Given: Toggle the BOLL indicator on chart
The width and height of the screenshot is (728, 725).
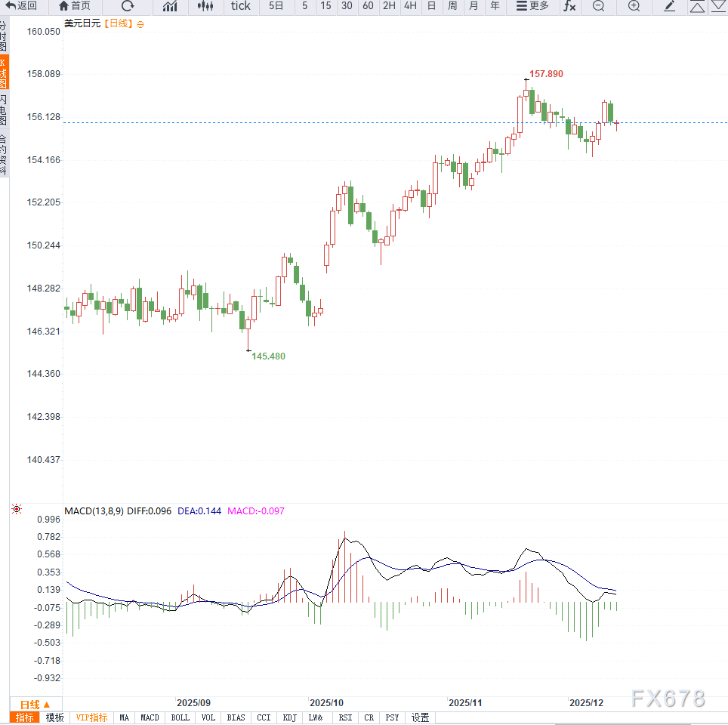Looking at the screenshot, I should click(180, 717).
